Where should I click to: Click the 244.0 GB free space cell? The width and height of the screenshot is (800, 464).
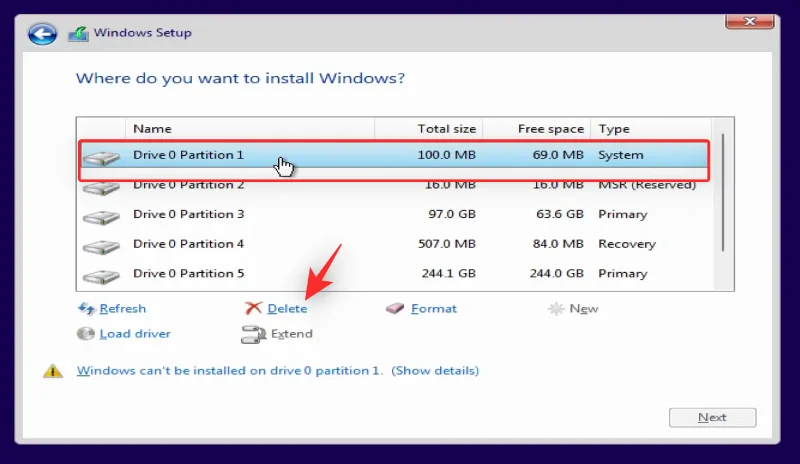pyautogui.click(x=557, y=274)
